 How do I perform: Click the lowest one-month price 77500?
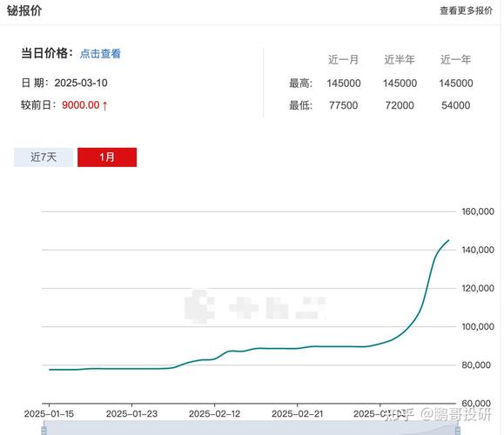(343, 105)
